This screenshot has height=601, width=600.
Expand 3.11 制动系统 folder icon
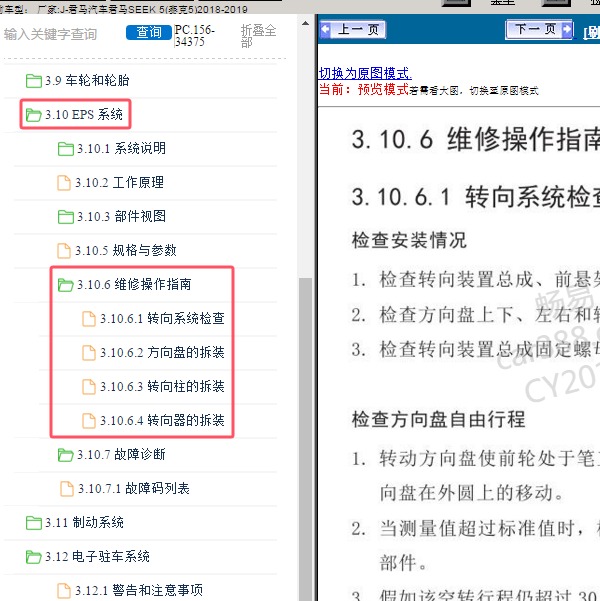(x=34, y=523)
